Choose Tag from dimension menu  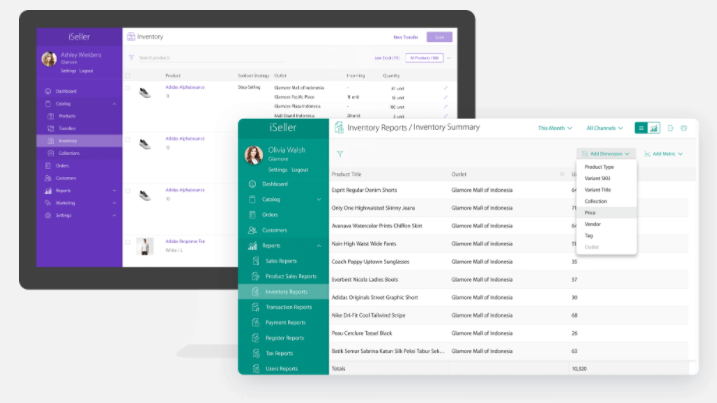606,236
